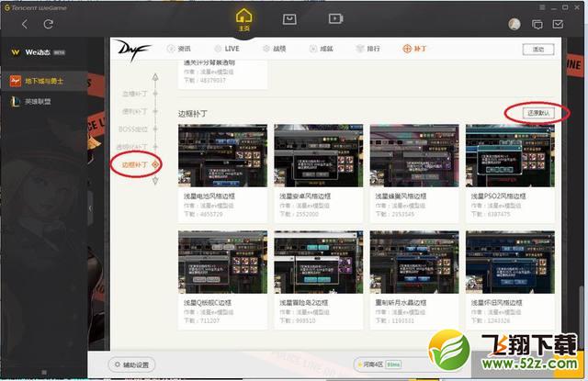Click the DNF logo
The height and width of the screenshot is (381, 588).
click(132, 50)
